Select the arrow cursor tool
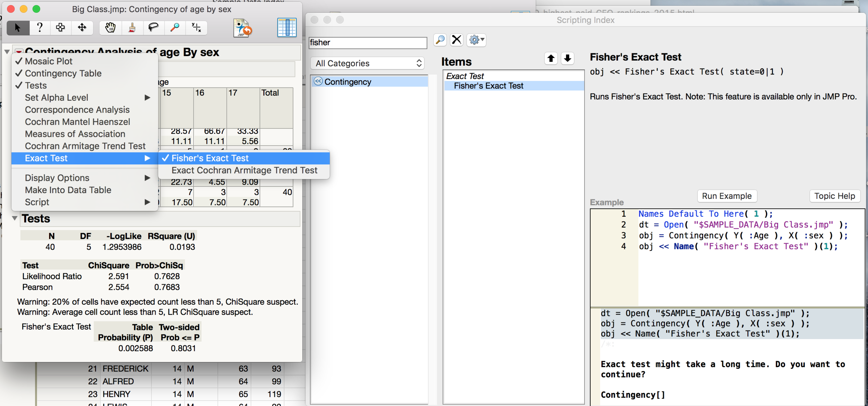 click(x=17, y=28)
